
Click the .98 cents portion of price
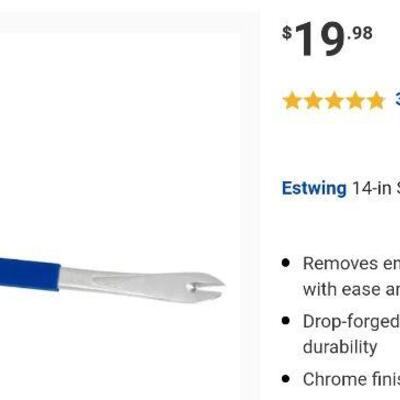360,33
